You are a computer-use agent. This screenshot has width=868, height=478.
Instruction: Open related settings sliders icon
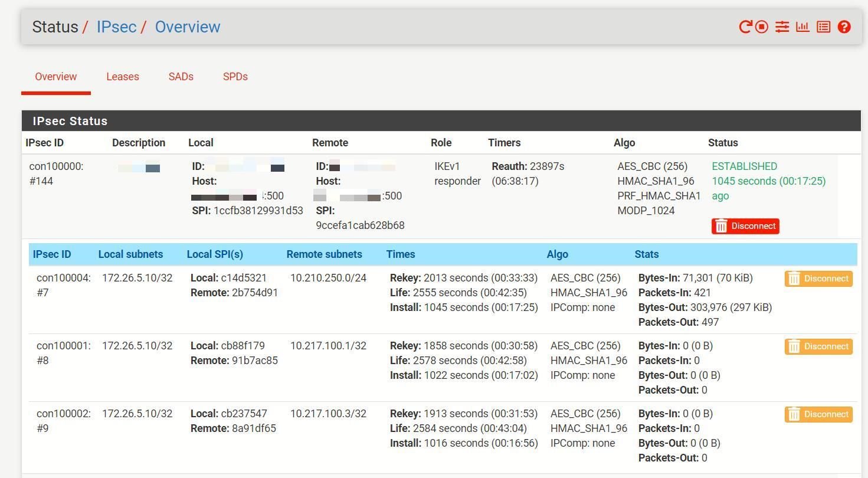coord(782,27)
